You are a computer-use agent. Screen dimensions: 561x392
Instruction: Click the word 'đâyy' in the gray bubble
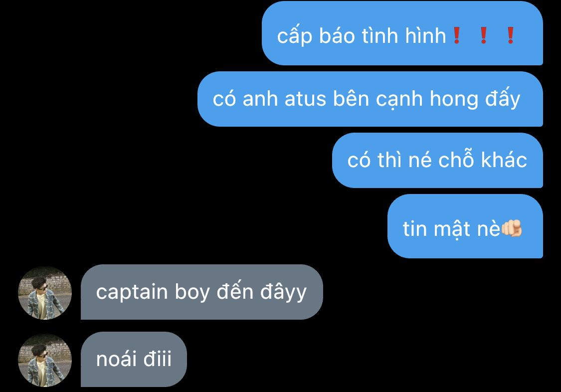click(283, 292)
